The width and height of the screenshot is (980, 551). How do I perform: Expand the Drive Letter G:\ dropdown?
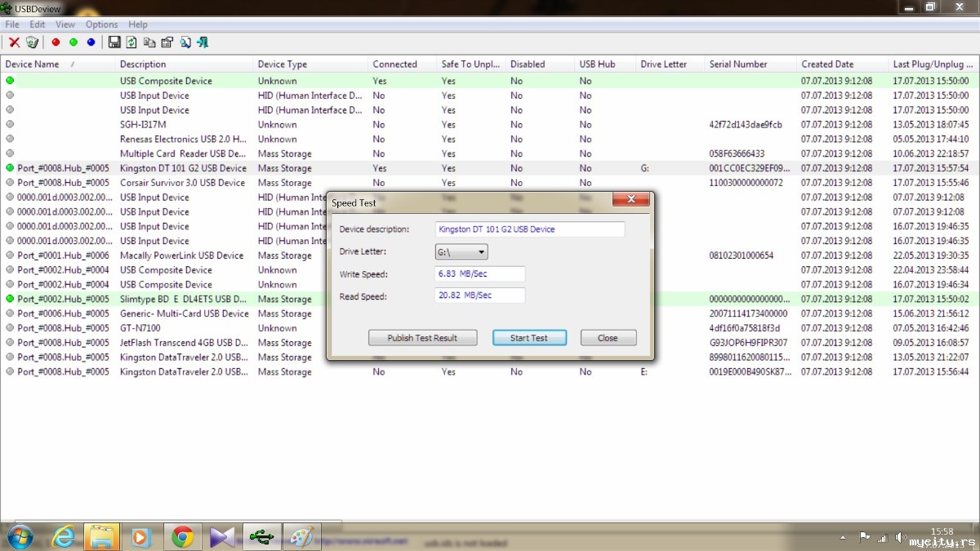coord(461,252)
